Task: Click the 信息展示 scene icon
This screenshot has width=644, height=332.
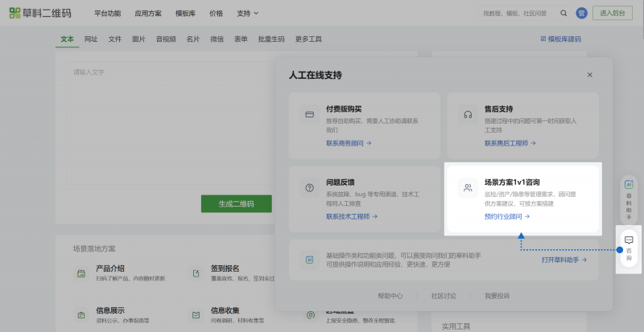Action: point(81,315)
